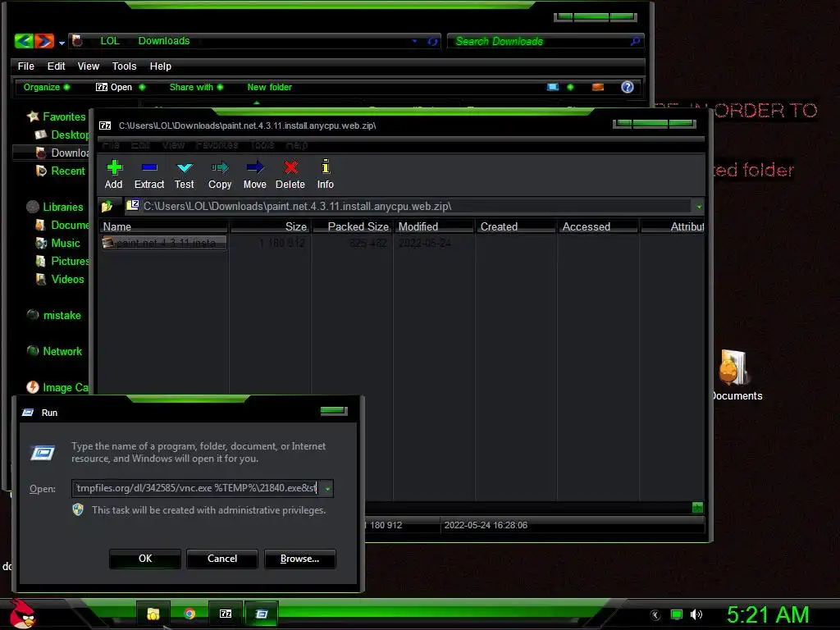Screen dimensions: 840x630
Task: Click the Run dialog Open text field
Action: click(197, 488)
